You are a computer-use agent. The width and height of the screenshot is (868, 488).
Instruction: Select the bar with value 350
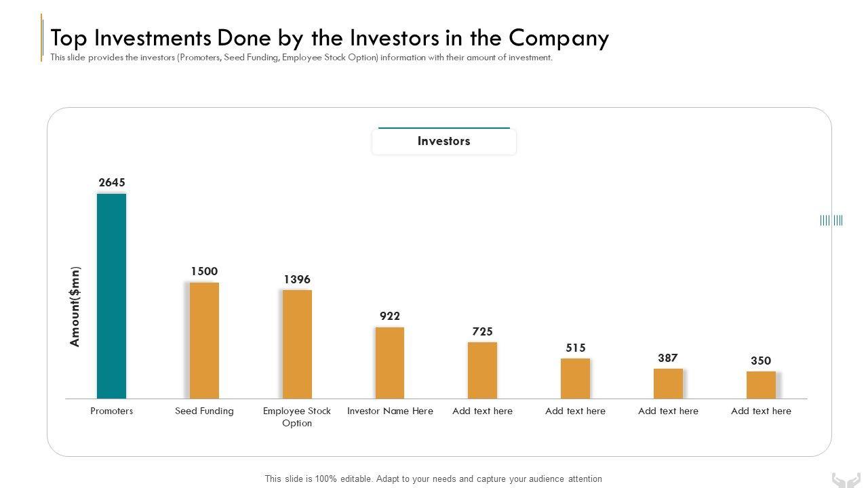pos(761,384)
